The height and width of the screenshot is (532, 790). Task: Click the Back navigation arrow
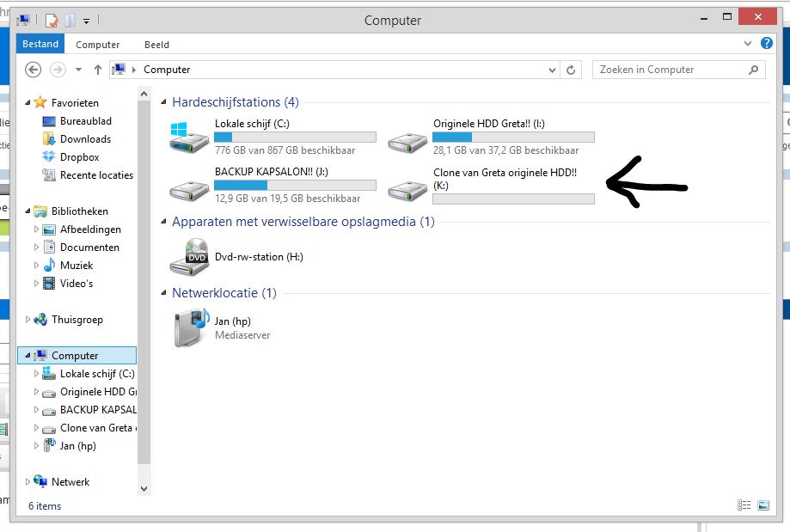pyautogui.click(x=34, y=70)
